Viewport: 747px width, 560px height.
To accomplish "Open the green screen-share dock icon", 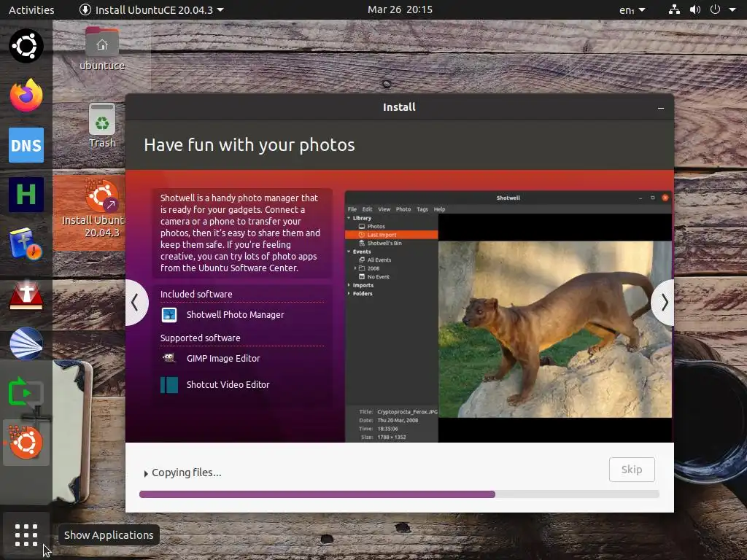I will point(26,393).
